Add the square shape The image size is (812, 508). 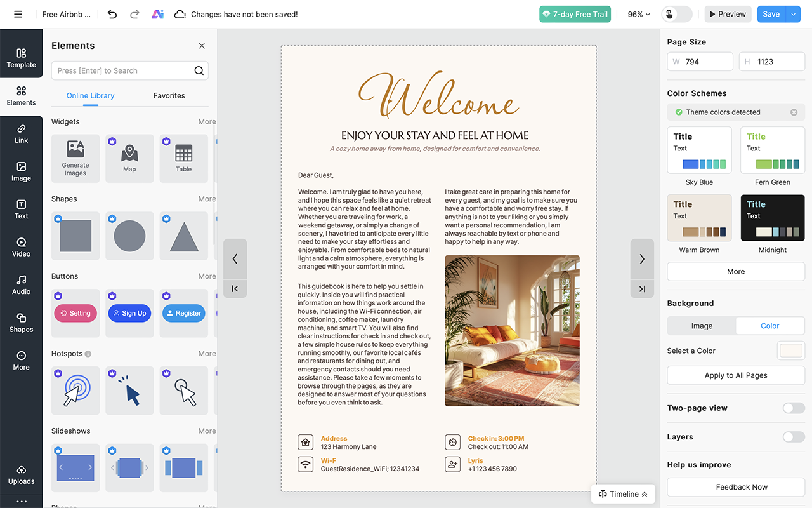tap(75, 236)
